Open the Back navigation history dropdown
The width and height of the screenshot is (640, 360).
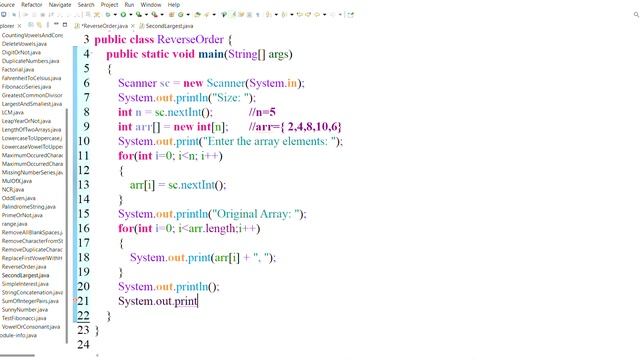324,15
